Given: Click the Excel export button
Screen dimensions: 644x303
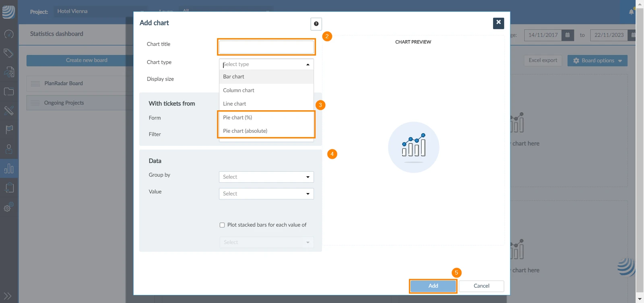Looking at the screenshot, I should 543,60.
